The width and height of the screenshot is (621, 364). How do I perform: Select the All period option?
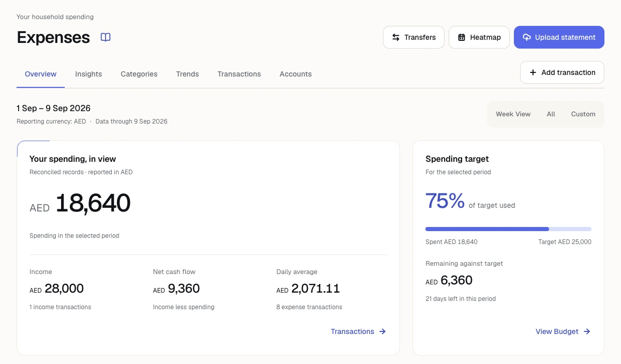551,114
